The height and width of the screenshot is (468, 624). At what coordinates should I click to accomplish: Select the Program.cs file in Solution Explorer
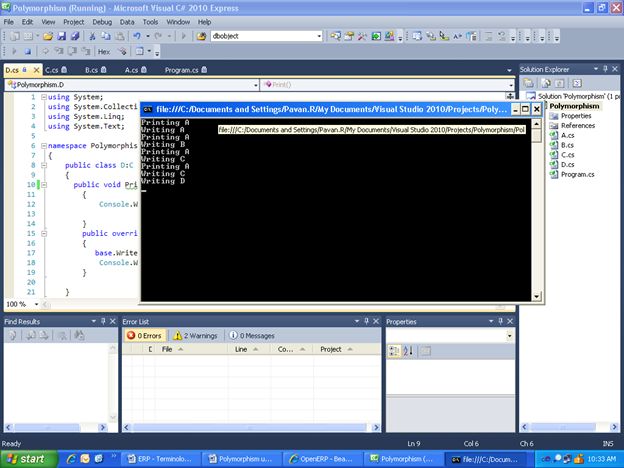[x=578, y=174]
